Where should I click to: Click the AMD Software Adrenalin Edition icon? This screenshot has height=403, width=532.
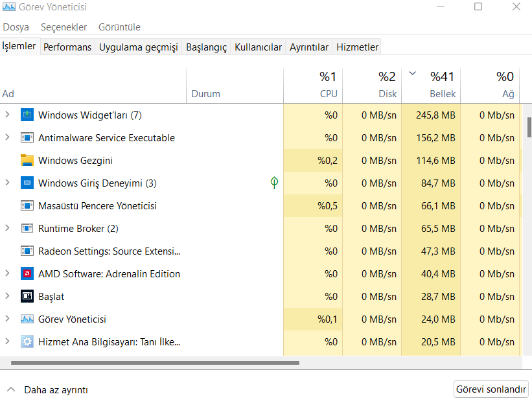tap(27, 274)
